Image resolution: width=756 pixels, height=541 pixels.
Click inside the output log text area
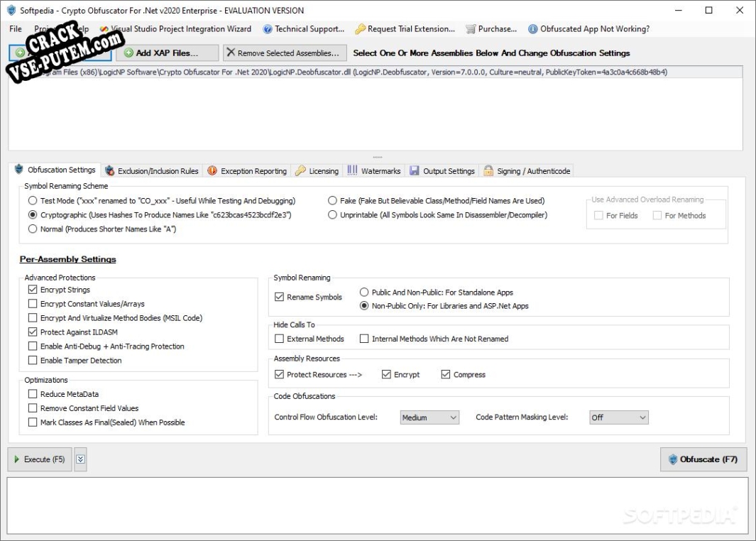click(378, 506)
